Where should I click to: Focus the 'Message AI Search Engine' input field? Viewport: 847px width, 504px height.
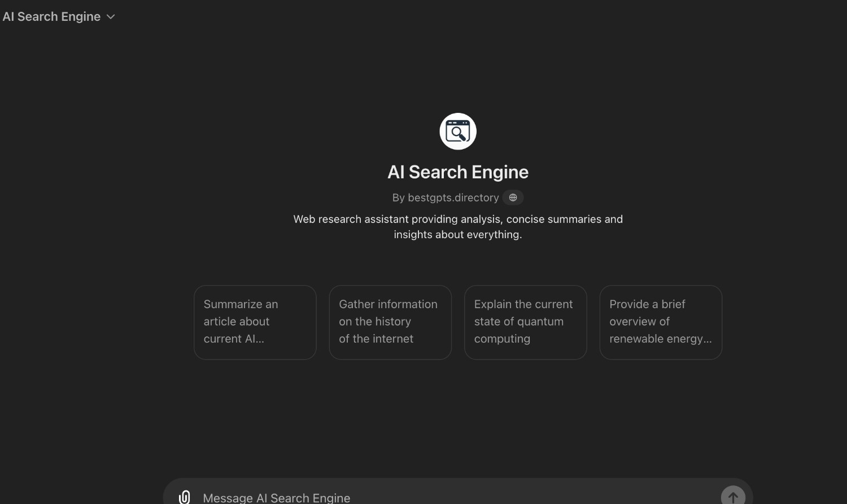tap(457, 497)
